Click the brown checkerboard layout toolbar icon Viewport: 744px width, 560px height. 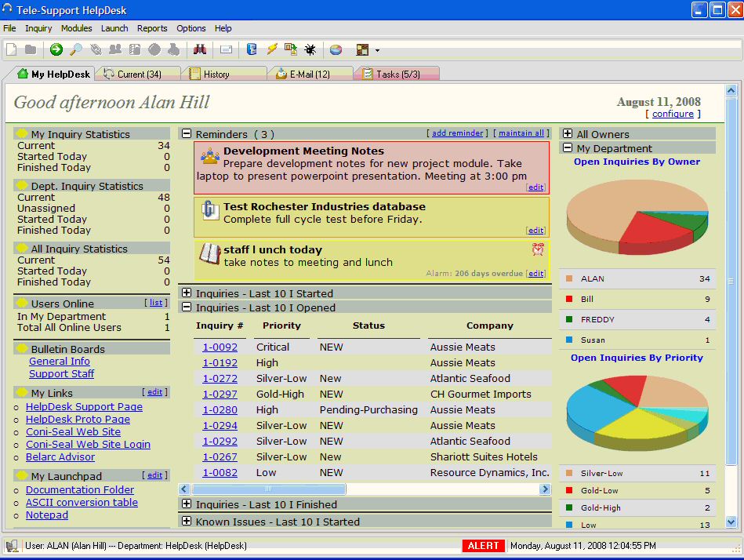[362, 49]
